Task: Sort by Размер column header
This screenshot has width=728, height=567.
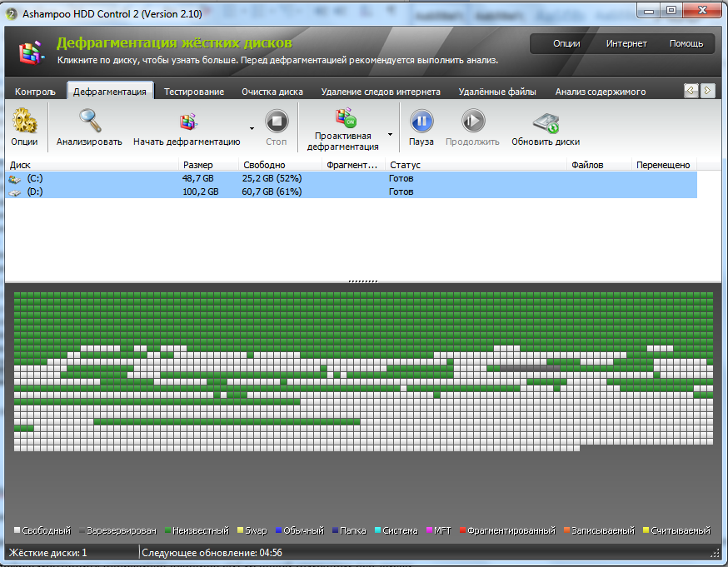Action: point(209,165)
